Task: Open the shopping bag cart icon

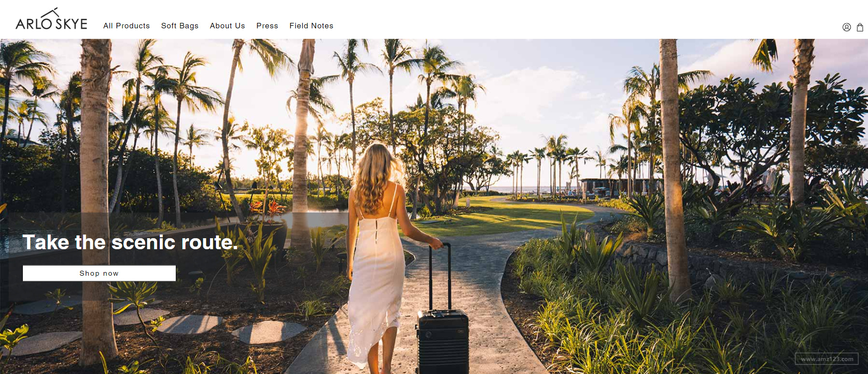Action: click(x=860, y=27)
